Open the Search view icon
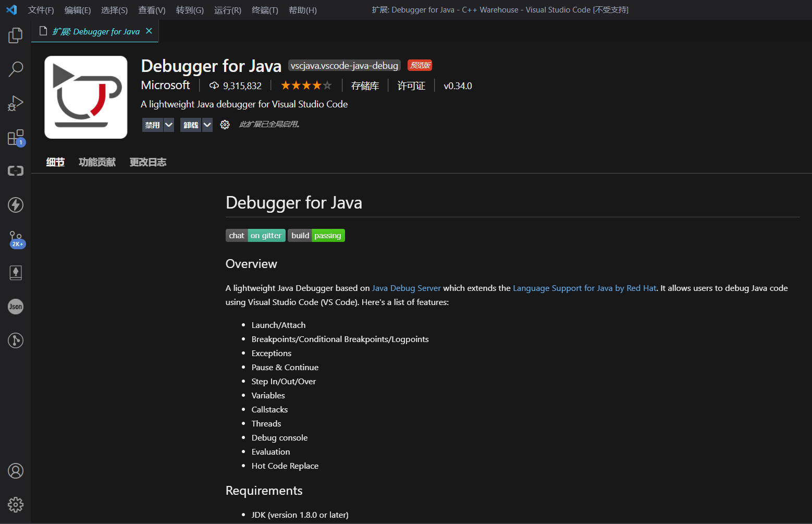 tap(16, 69)
